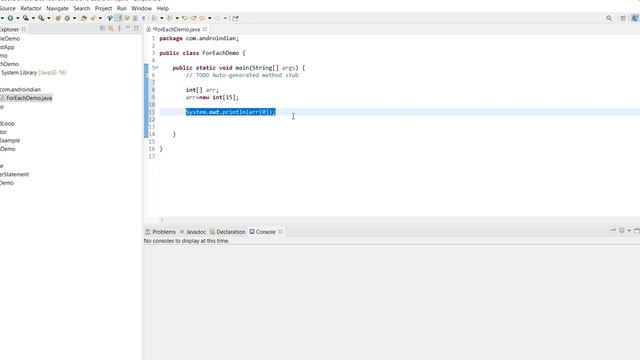Open the External Tools dropdown arrow
This screenshot has width=640, height=360.
pos(49,18)
